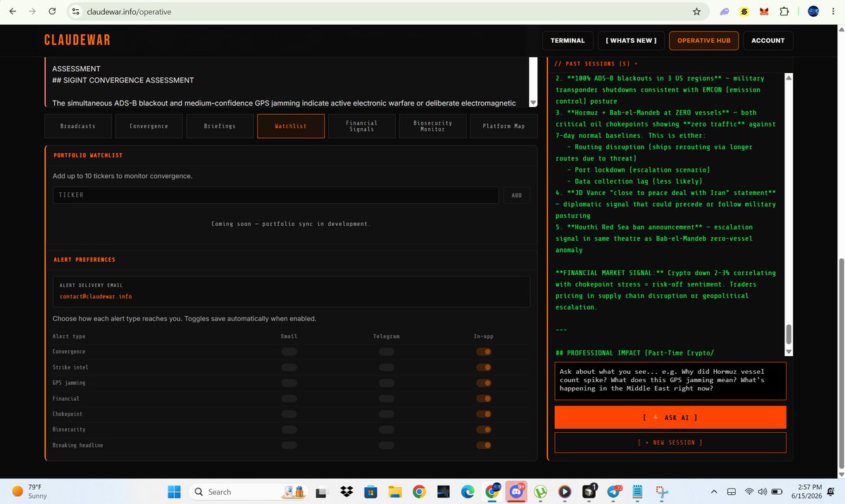Screen dimensions: 845x504
Task: Disable In-app alerts for GPS jamming
Action: click(x=483, y=383)
